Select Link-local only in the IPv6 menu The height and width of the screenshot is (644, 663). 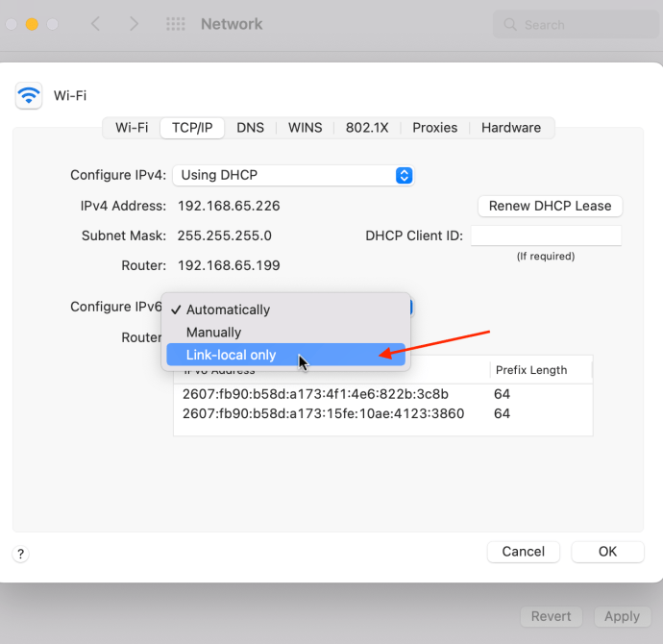pyautogui.click(x=285, y=355)
